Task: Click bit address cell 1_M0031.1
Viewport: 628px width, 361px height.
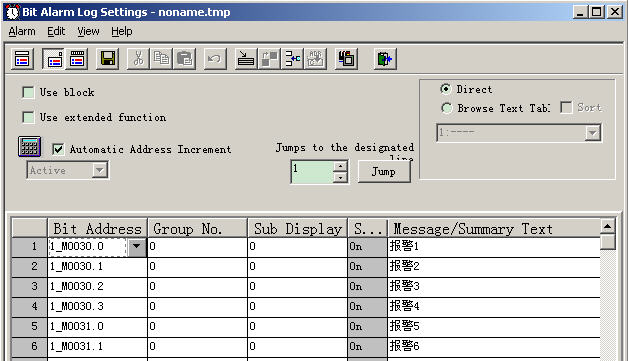Action: (x=97, y=347)
